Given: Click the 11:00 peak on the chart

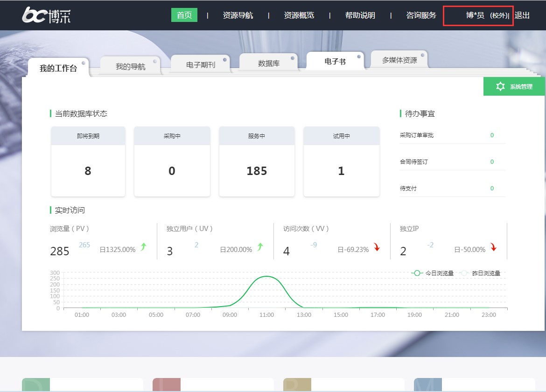Looking at the screenshot, I should pos(266,276).
